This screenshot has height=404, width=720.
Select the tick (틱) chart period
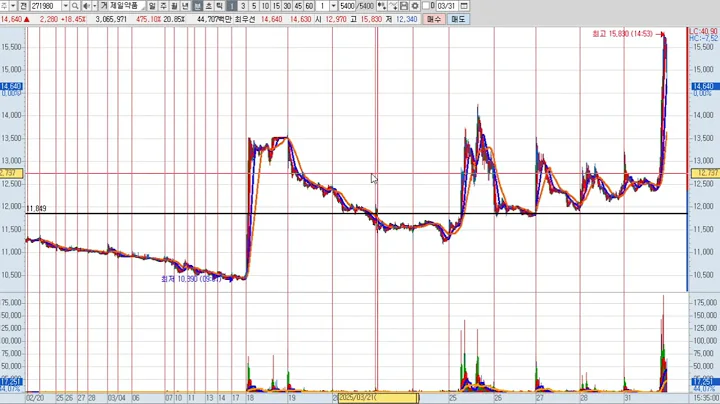pyautogui.click(x=219, y=6)
